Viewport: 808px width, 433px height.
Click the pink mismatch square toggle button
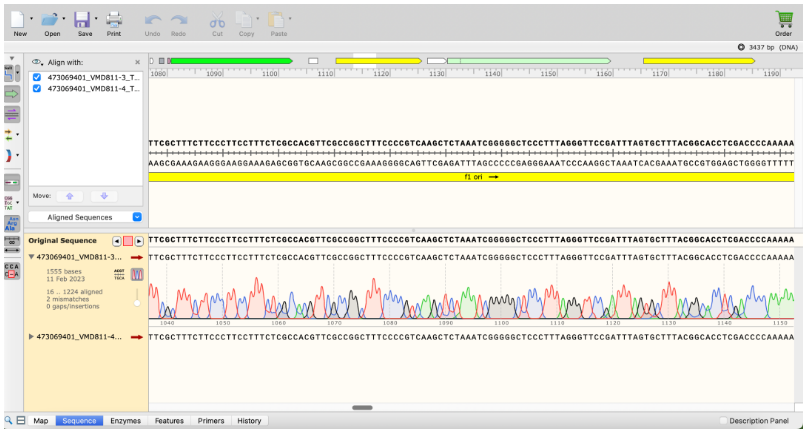pyautogui.click(x=128, y=241)
